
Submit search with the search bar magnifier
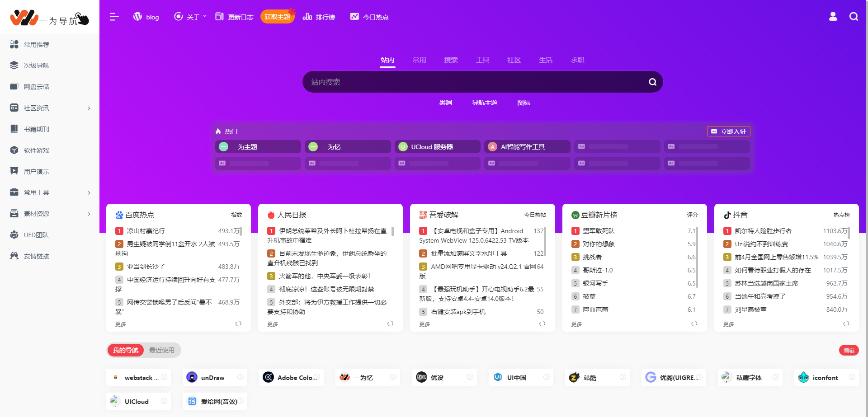652,82
